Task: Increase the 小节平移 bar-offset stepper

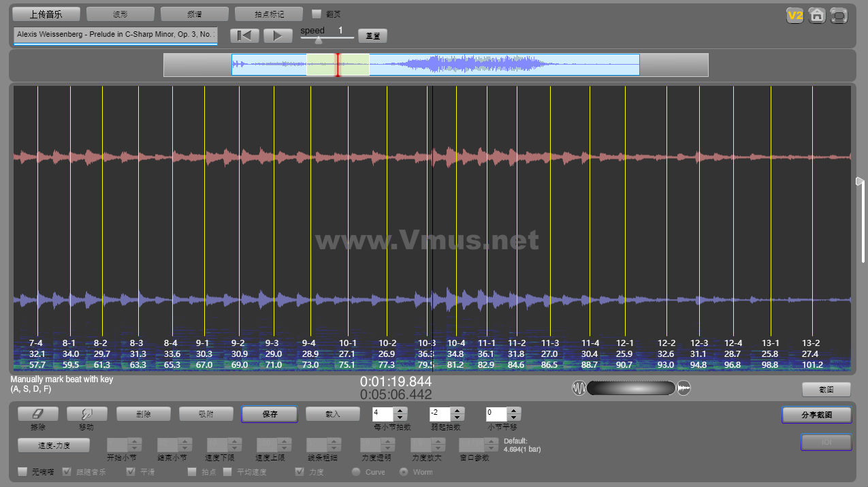Action: click(514, 411)
